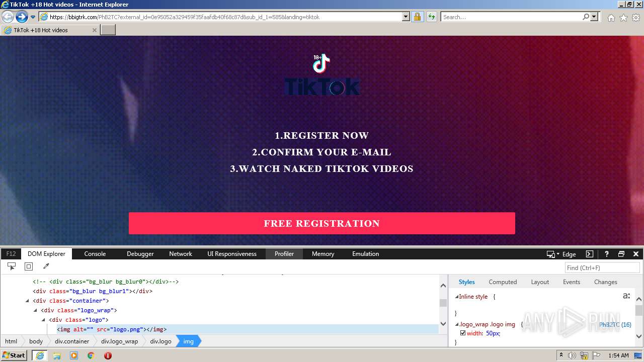Select the commented bg_blur0 div line
The image size is (644, 362).
[106, 282]
